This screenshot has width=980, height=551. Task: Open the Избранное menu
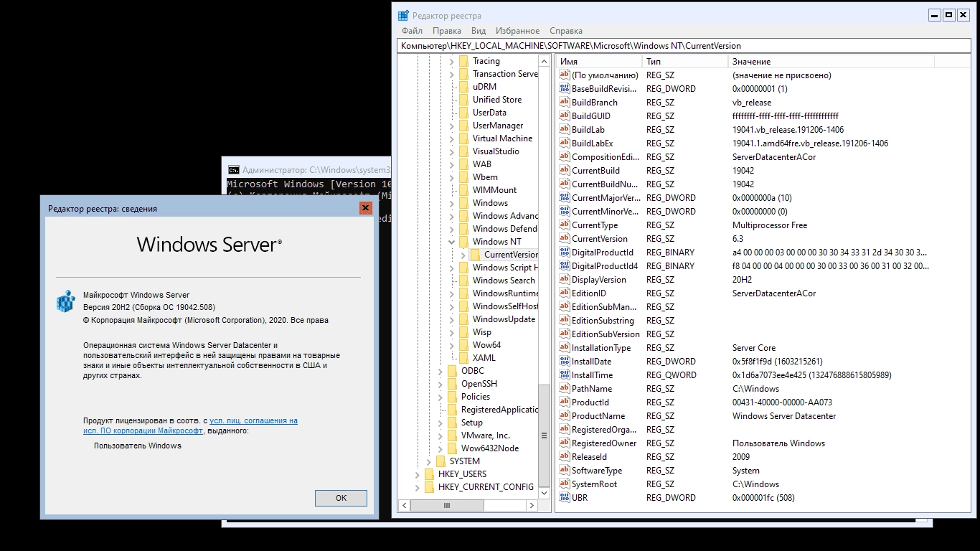[x=517, y=31]
